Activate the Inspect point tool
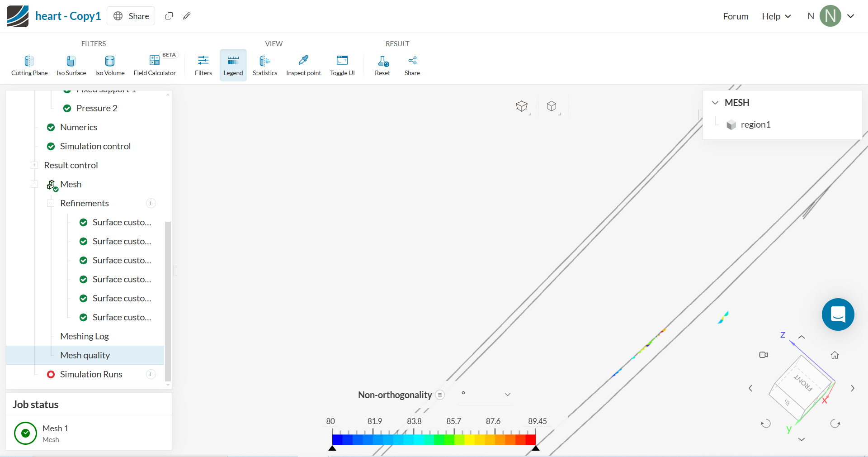868x457 pixels. pos(303,65)
